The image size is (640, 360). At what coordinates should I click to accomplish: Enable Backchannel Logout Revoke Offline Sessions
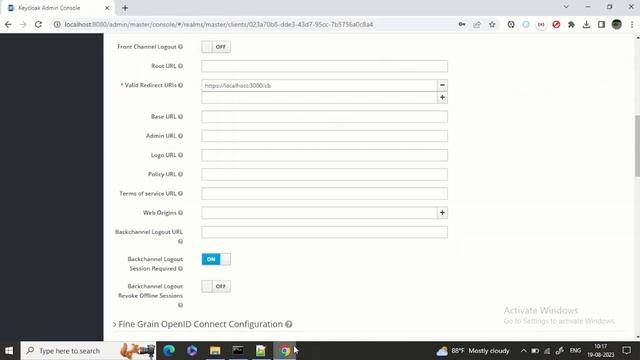coord(216,287)
